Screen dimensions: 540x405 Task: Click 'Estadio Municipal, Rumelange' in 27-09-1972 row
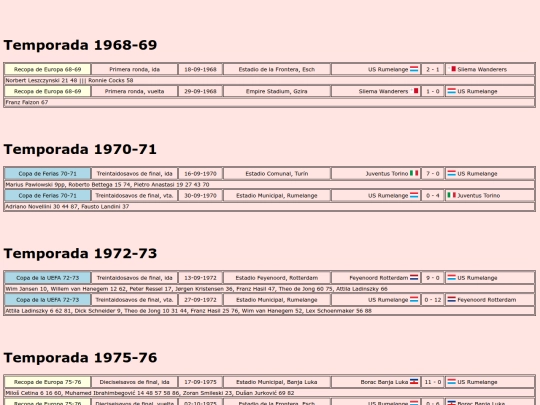[x=277, y=300]
